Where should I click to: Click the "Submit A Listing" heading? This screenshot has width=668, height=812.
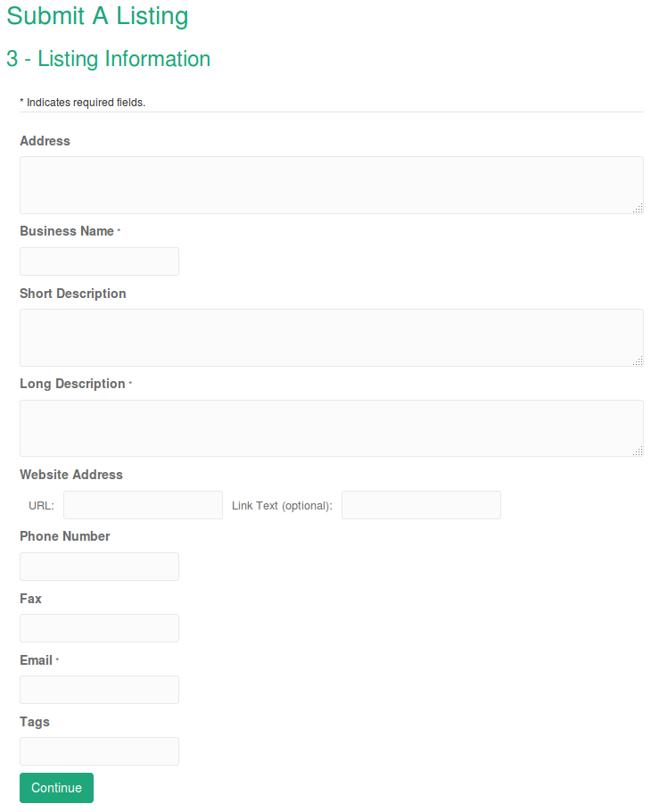[98, 16]
